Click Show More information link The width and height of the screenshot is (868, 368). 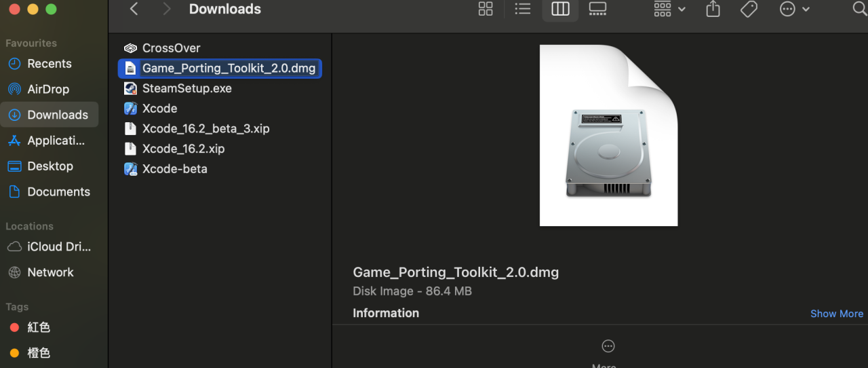pyautogui.click(x=836, y=314)
